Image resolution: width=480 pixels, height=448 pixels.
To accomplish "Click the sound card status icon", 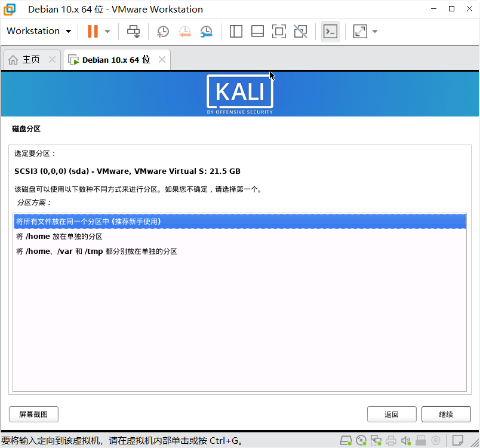I will 406,441.
